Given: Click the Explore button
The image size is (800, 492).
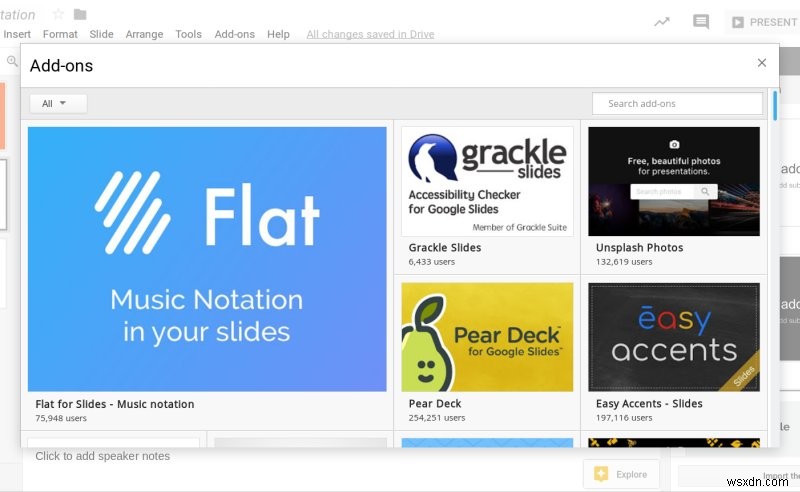Looking at the screenshot, I should point(621,474).
